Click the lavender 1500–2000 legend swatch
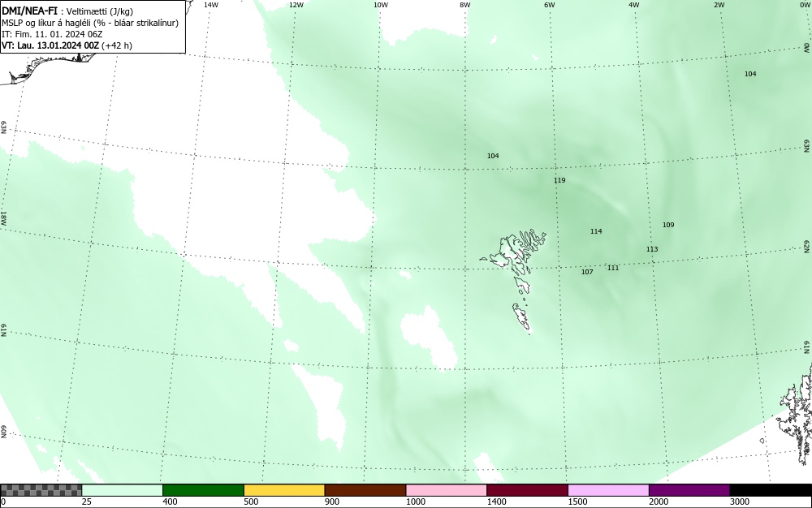This screenshot has width=812, height=508. [608, 490]
